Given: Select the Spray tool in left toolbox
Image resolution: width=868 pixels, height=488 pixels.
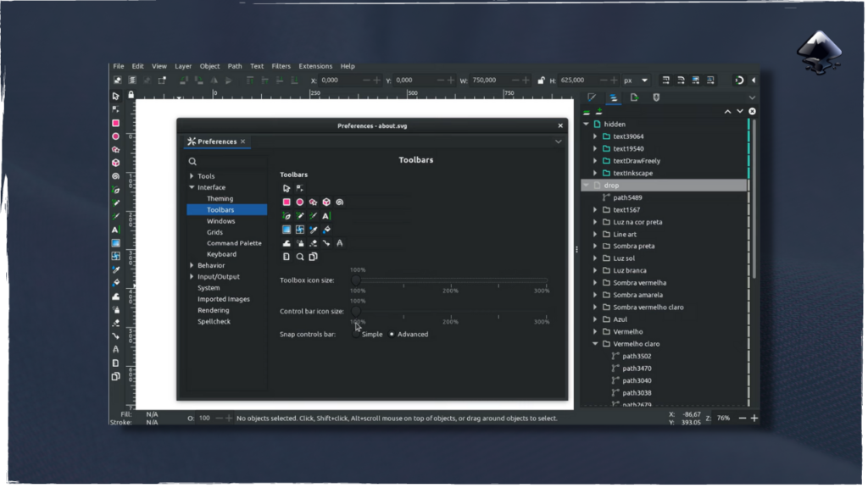Looking at the screenshot, I should [115, 310].
